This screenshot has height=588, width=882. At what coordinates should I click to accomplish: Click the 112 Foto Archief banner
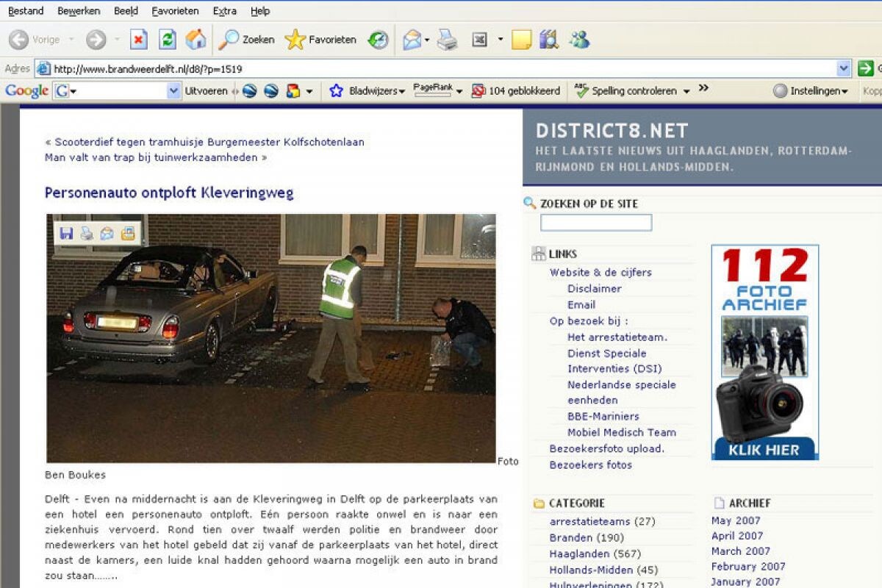point(765,352)
